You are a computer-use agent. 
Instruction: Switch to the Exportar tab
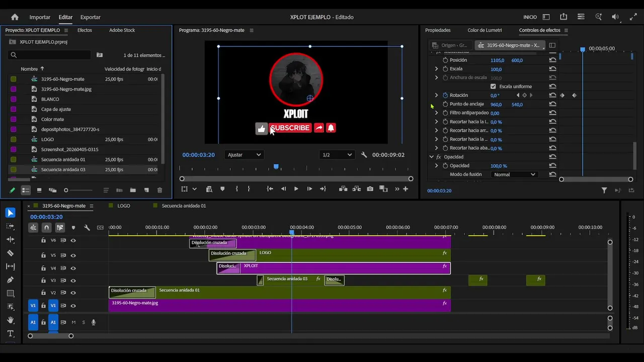[x=91, y=17]
